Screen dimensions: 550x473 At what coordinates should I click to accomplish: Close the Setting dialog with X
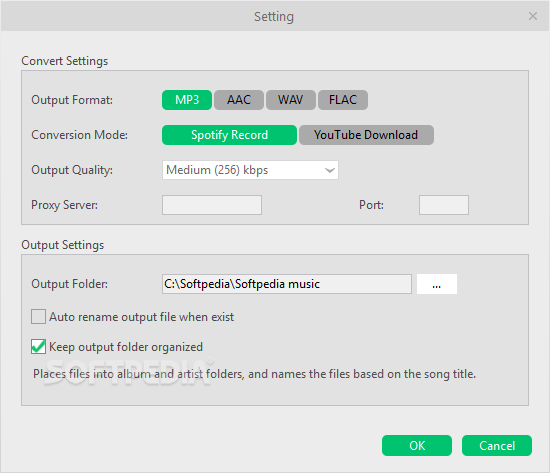533,16
